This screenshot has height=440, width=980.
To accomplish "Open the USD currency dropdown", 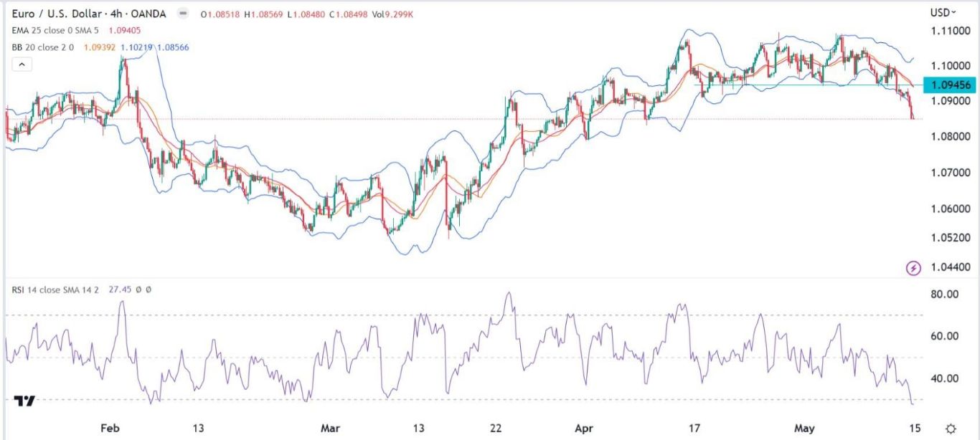I will (x=943, y=12).
